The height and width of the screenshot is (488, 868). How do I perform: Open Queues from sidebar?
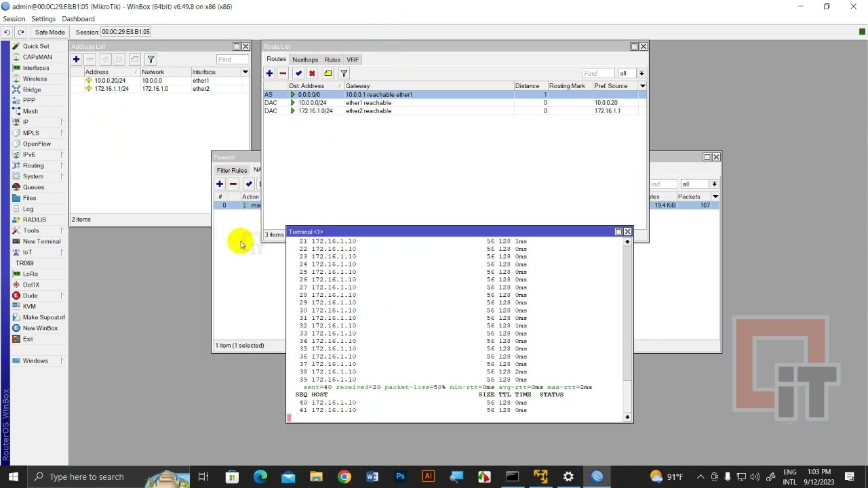tap(33, 187)
